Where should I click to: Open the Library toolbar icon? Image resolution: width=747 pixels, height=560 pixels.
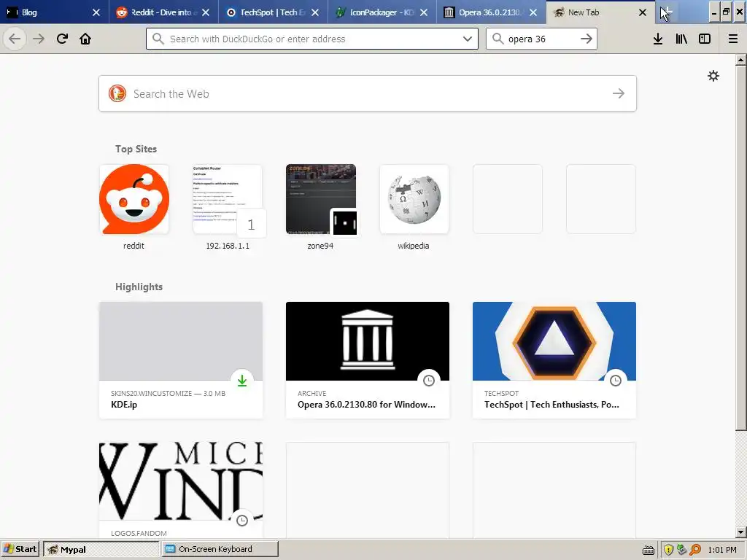click(x=681, y=39)
